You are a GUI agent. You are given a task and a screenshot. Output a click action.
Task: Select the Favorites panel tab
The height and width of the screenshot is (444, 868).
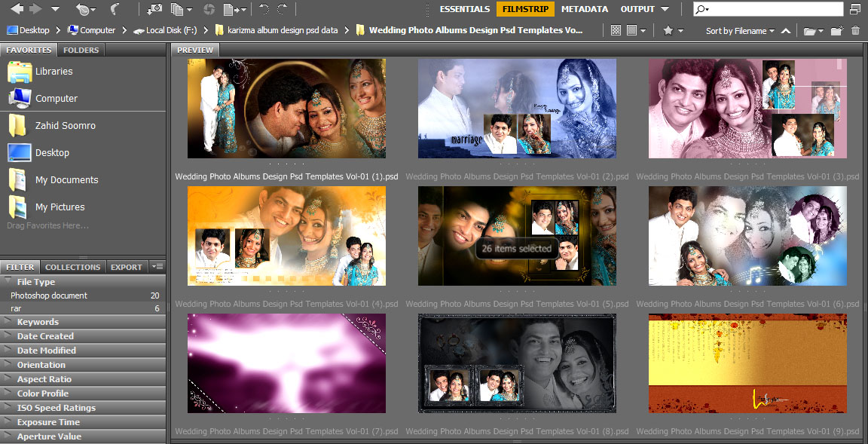[28, 50]
